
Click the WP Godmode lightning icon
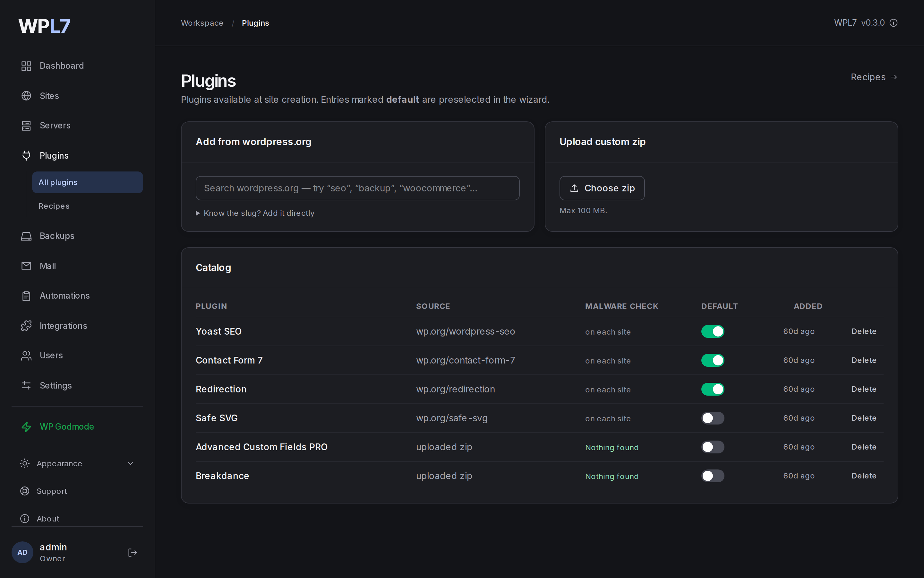point(26,427)
